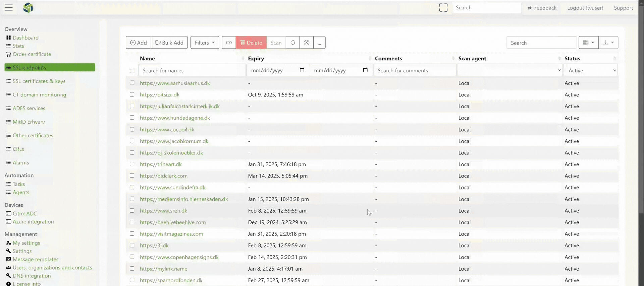Open the Filters dropdown
The image size is (644, 286).
[x=205, y=43]
